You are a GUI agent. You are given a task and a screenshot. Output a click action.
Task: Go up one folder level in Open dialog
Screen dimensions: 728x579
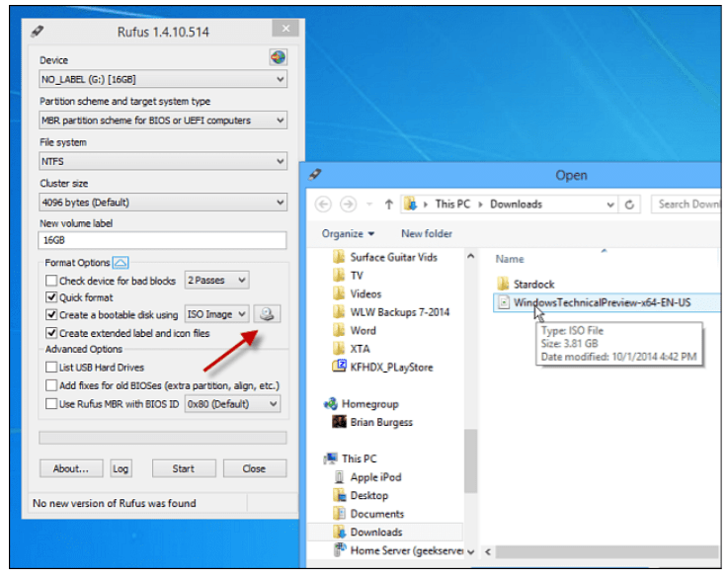tap(389, 205)
